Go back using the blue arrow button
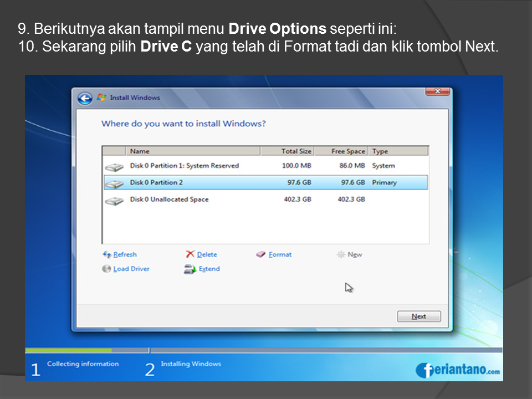This screenshot has height=399, width=532. tap(85, 99)
